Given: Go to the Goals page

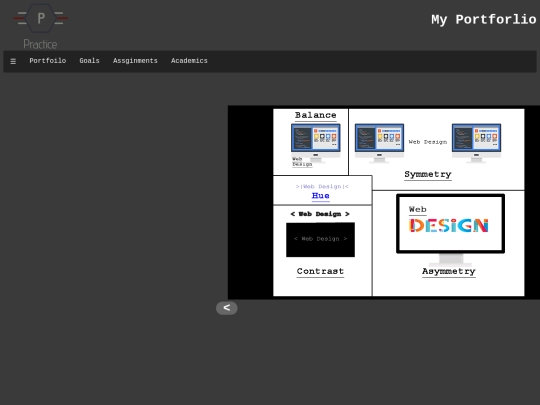Looking at the screenshot, I should [89, 61].
